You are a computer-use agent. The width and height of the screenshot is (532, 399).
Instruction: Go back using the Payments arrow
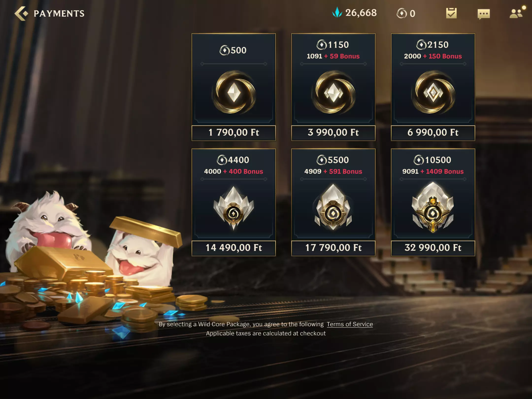21,13
